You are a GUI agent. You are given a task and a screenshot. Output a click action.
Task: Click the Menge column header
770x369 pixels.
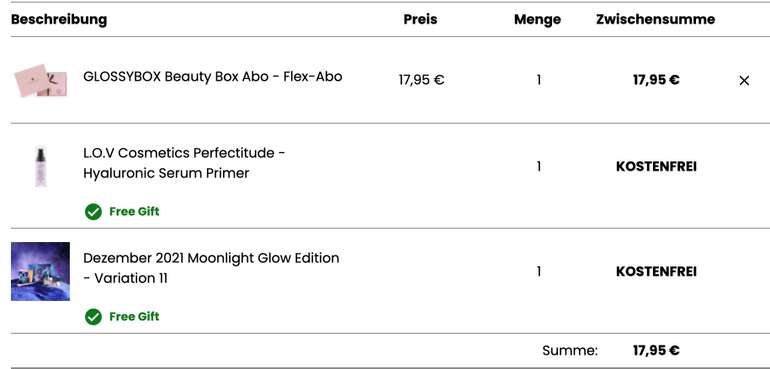(537, 20)
